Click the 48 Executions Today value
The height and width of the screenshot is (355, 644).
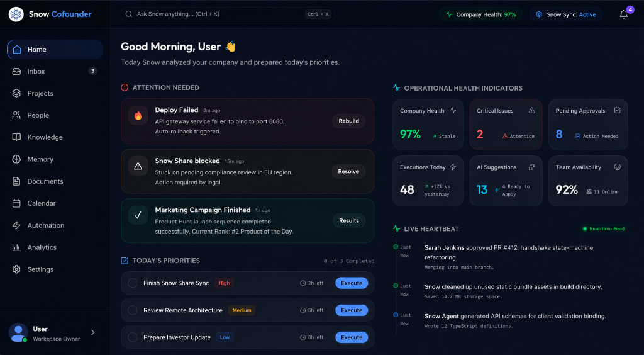point(407,189)
